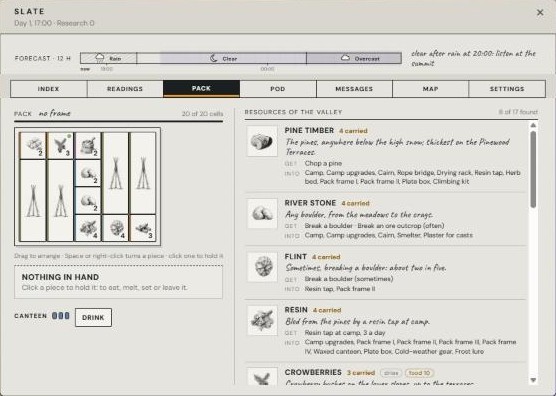Click the 'Chop a pine' text
This screenshot has width=556, height=396.
point(323,163)
